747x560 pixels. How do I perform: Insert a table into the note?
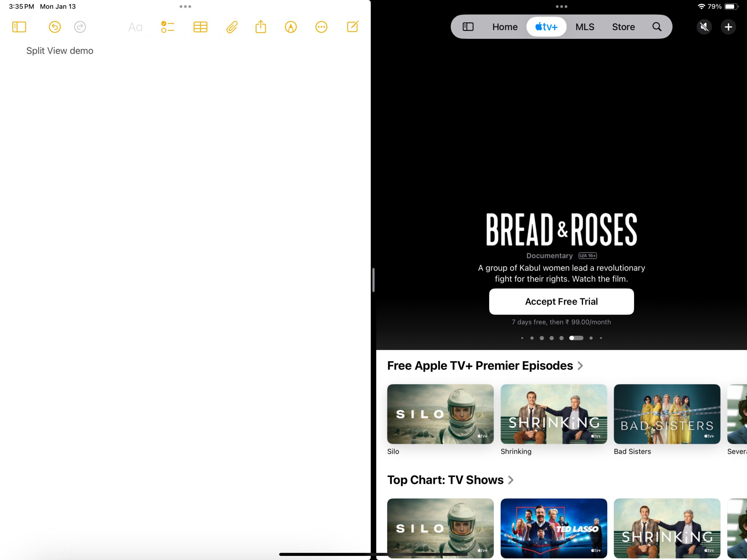click(x=200, y=27)
